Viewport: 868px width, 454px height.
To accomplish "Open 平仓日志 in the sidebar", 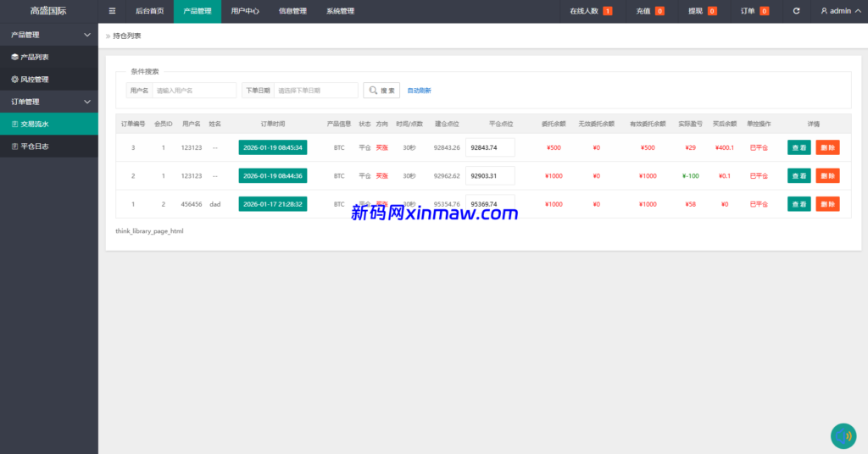I will coord(49,146).
